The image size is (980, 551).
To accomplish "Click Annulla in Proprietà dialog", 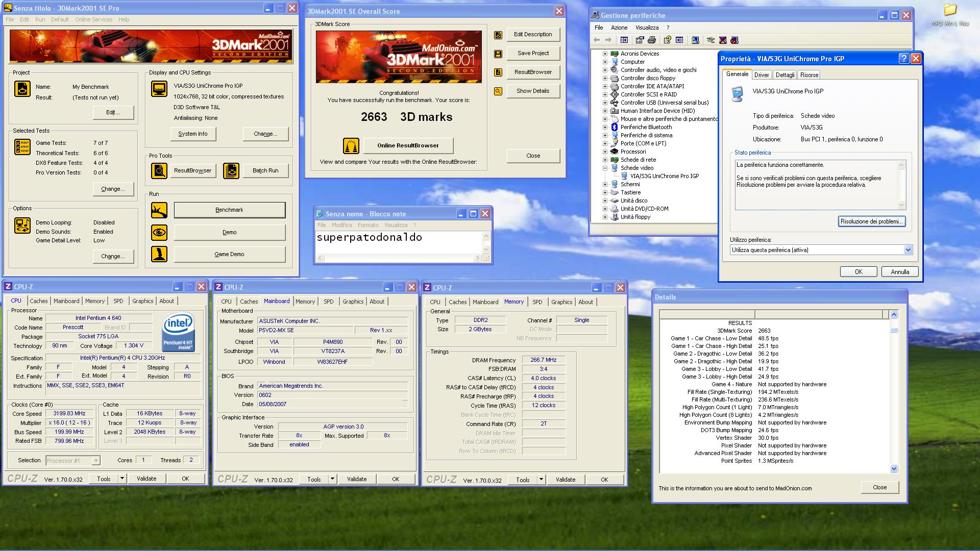I will tap(900, 272).
